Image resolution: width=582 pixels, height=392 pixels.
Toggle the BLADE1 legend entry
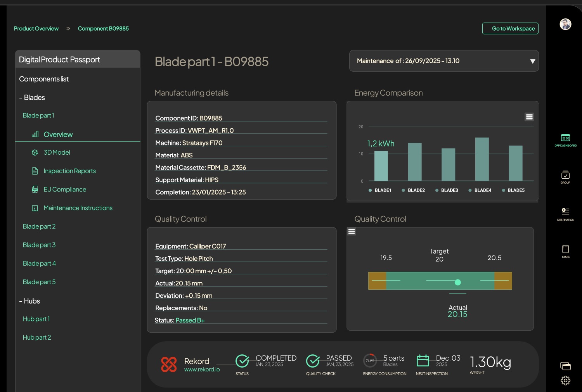pyautogui.click(x=380, y=190)
